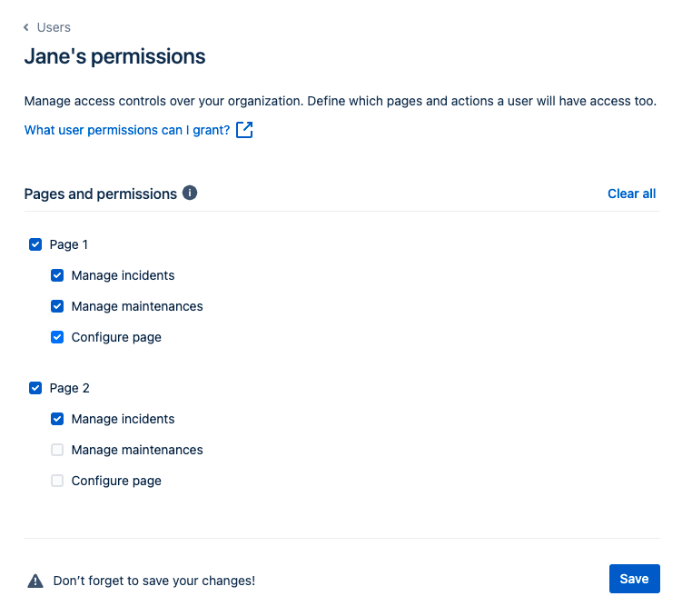Click the external link icon next to help link
This screenshot has width=692, height=616.
244,130
